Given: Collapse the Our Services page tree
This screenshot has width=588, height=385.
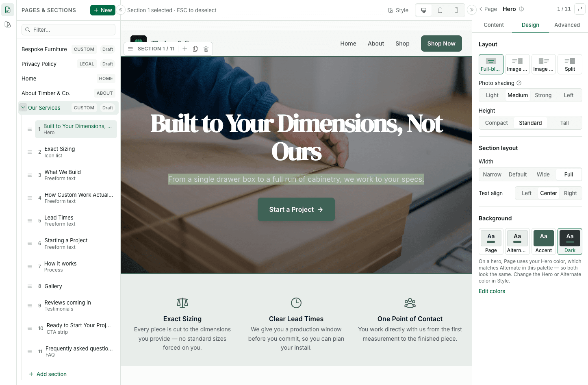Looking at the screenshot, I should (23, 108).
